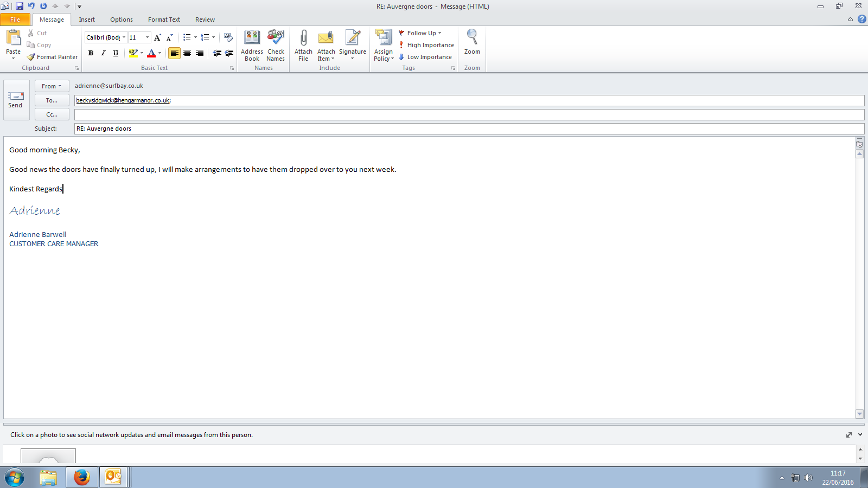Run Check Names

point(276,46)
